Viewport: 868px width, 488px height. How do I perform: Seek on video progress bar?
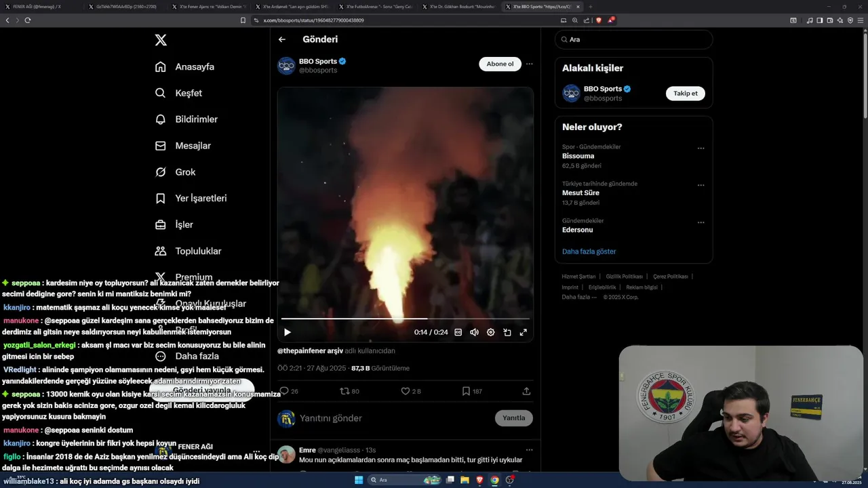(x=405, y=318)
